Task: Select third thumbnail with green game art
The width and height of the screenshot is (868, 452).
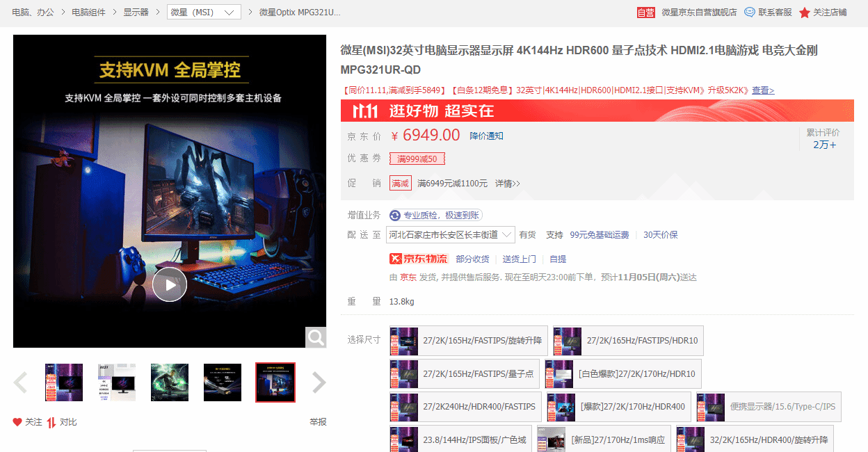Action: (170, 382)
